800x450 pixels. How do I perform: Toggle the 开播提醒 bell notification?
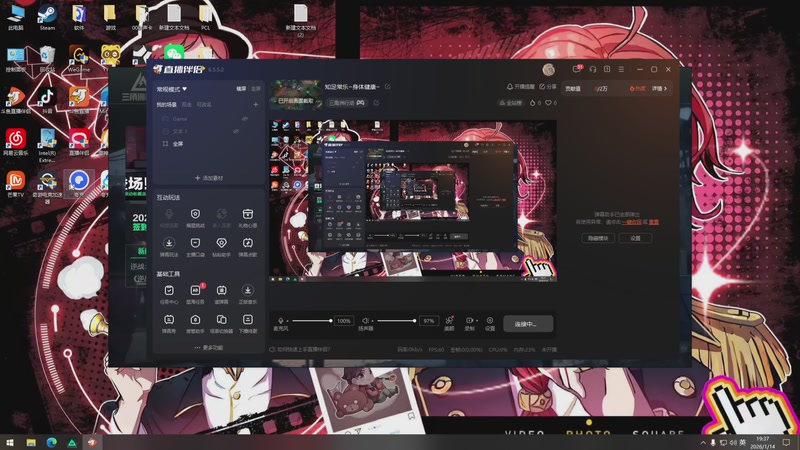click(520, 87)
